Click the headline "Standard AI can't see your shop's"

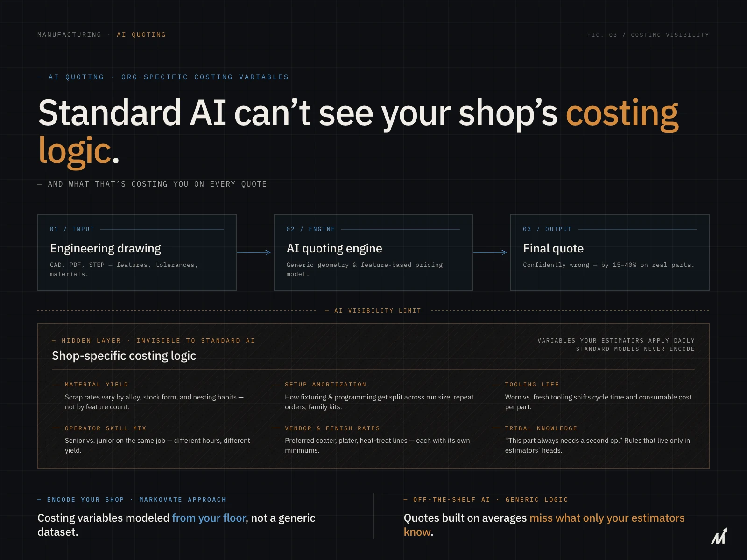click(298, 113)
